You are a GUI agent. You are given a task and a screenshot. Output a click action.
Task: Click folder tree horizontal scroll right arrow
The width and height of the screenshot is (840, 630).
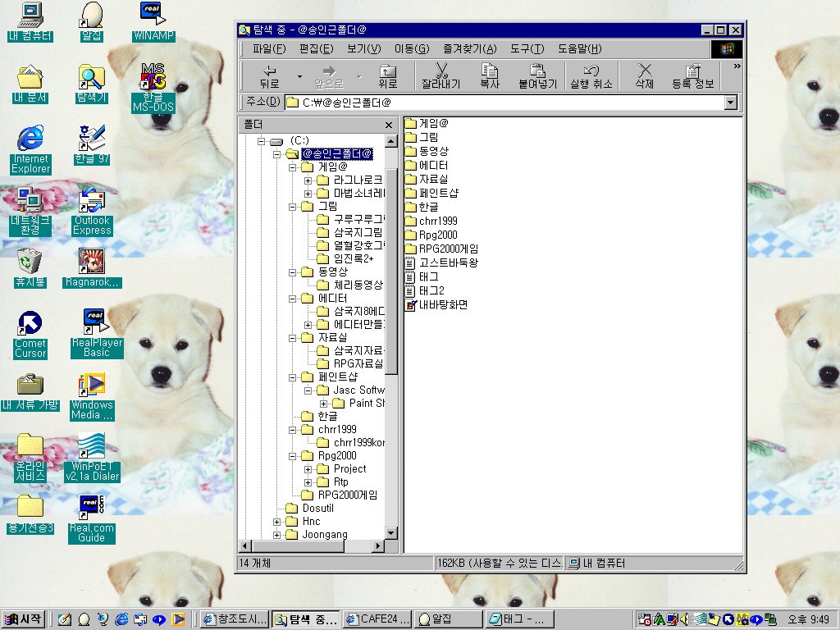(x=377, y=546)
